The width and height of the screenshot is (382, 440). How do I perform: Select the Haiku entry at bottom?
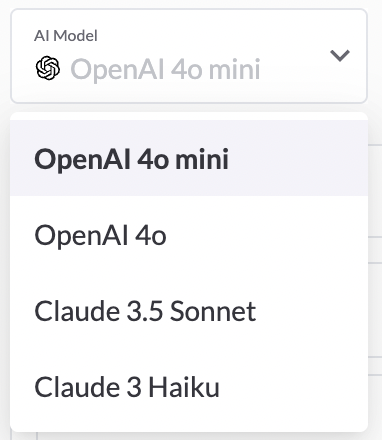click(189, 387)
